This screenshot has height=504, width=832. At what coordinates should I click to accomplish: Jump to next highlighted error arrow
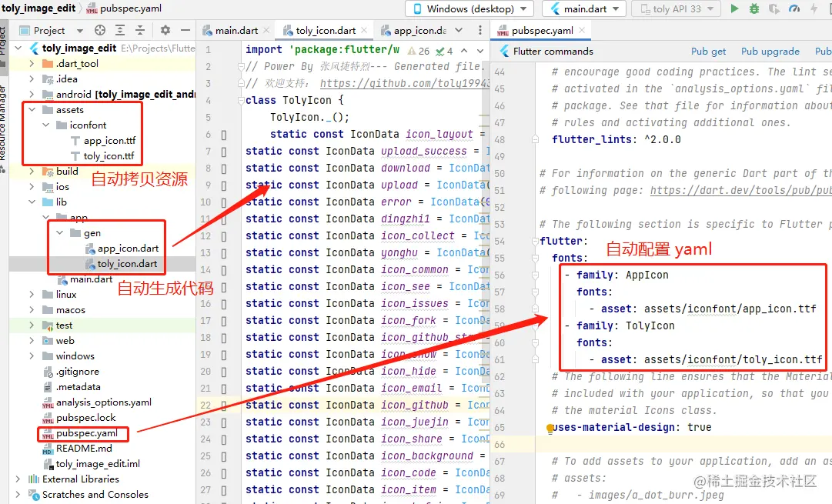tap(480, 51)
